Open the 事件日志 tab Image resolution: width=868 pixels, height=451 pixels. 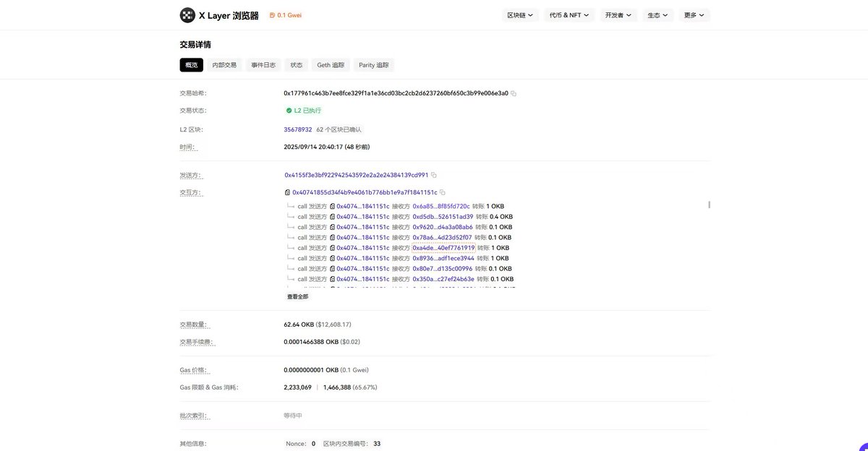pos(263,64)
